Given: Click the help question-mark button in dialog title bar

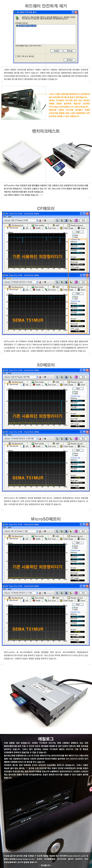Looking at the screenshot, I should click(73, 12).
